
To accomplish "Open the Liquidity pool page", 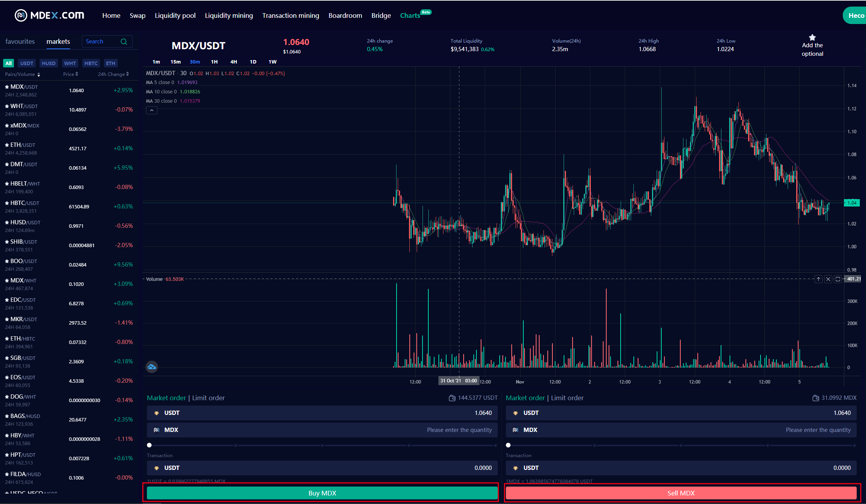I will [175, 15].
